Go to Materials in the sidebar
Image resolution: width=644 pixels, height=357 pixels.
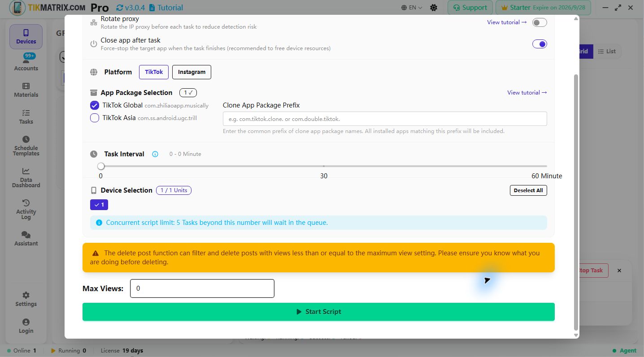point(26,90)
